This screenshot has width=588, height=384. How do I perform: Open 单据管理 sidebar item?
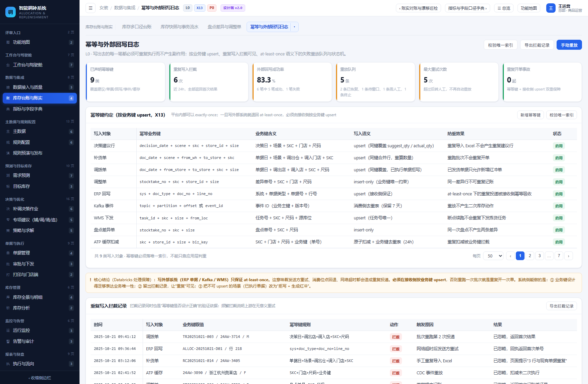tap(40, 253)
